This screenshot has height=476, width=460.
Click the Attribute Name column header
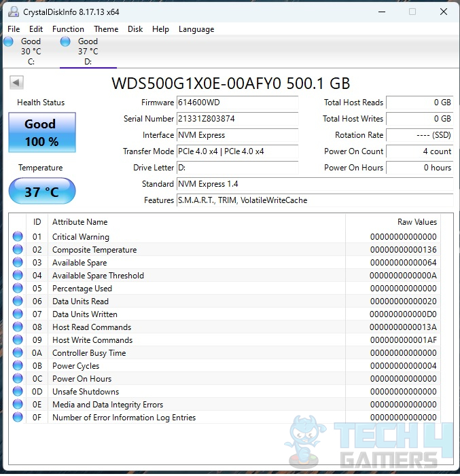point(196,222)
